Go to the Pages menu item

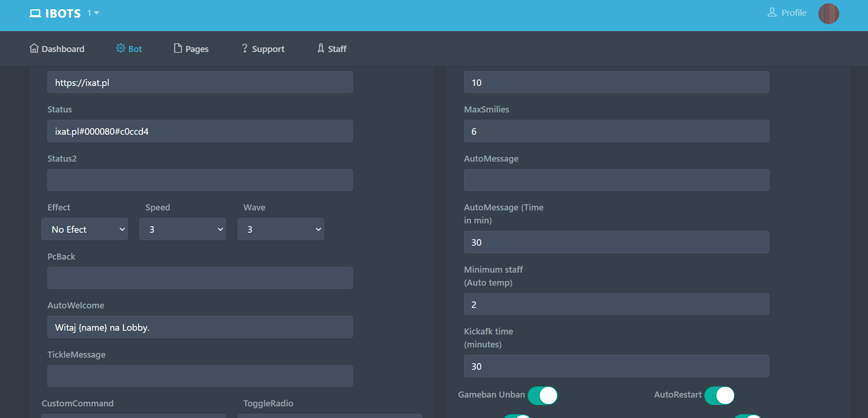[x=197, y=49]
